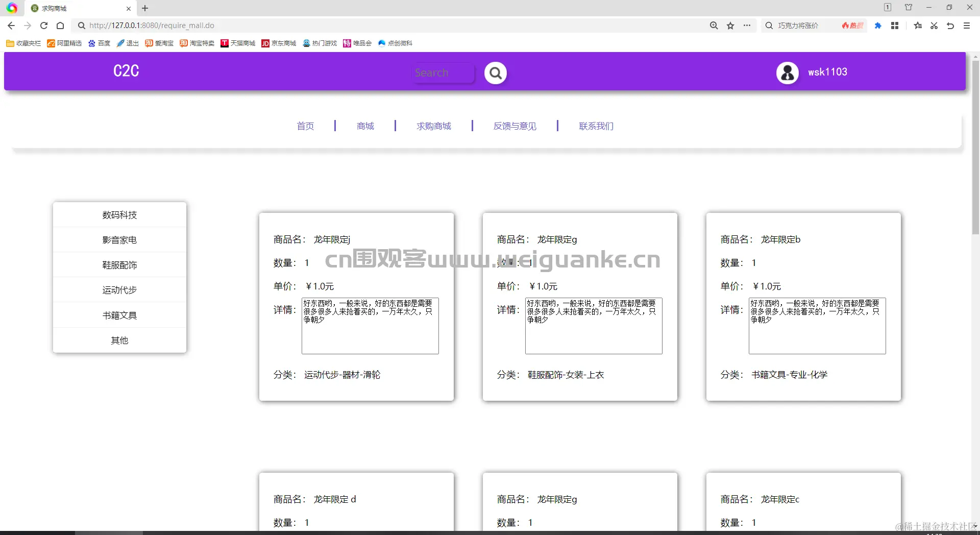Open the three-dots more options in the address bar
Screen dimensions: 980x535
[747, 26]
